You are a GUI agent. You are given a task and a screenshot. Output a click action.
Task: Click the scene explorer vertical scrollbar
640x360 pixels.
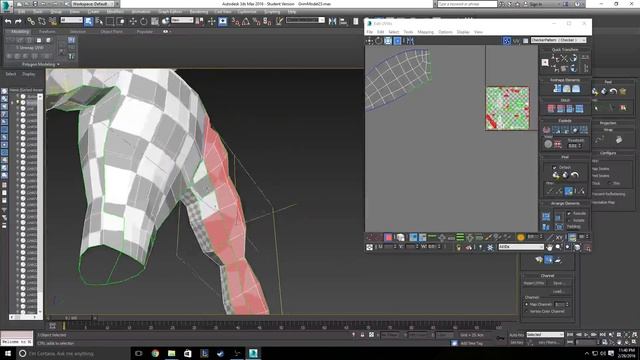pos(40,204)
